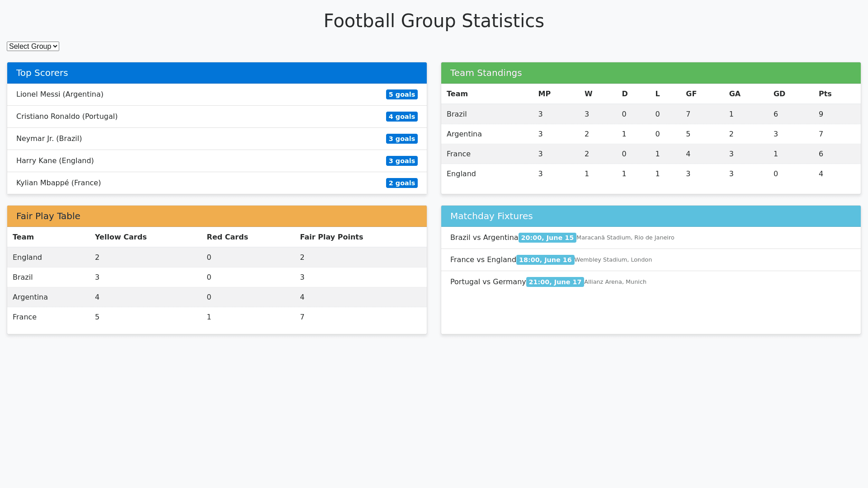
Task: Select the France vs England fixture
Action: pos(483,260)
